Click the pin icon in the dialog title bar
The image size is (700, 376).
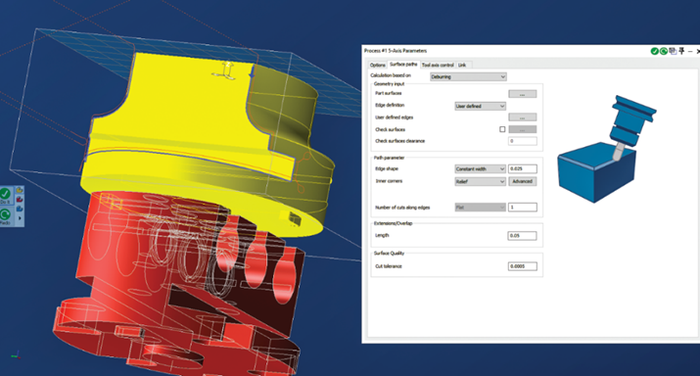[x=682, y=51]
